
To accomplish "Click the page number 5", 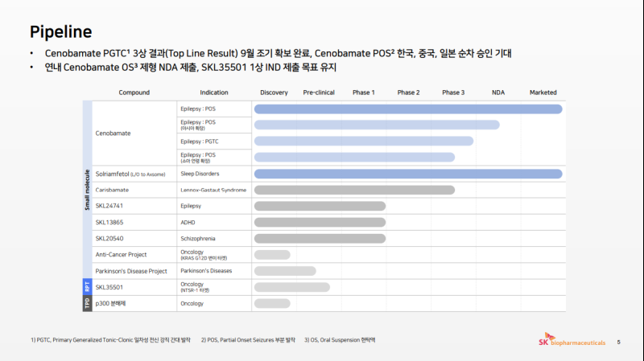I will (x=618, y=342).
